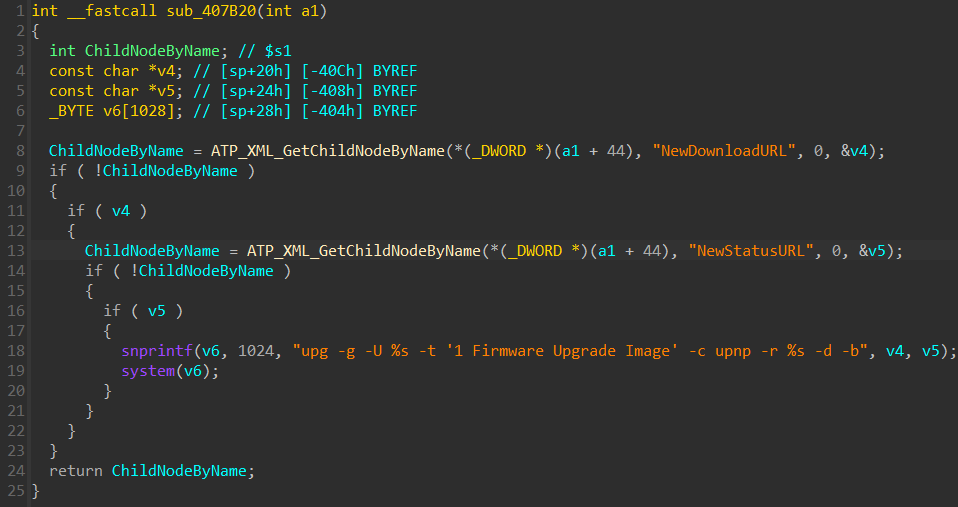958x507 pixels.
Task: Select the 1024 size argument in snprintf
Action: pyautogui.click(x=255, y=351)
